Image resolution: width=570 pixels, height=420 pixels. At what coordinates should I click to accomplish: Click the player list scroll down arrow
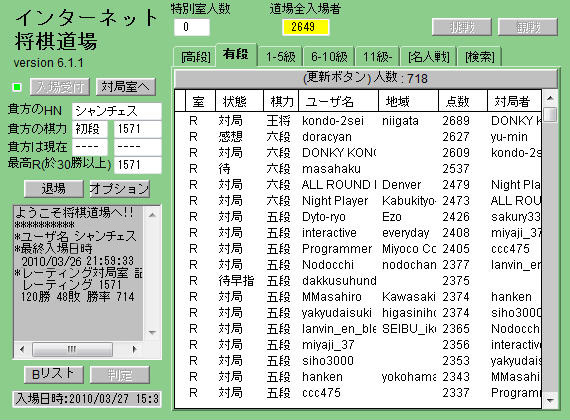tap(550, 400)
